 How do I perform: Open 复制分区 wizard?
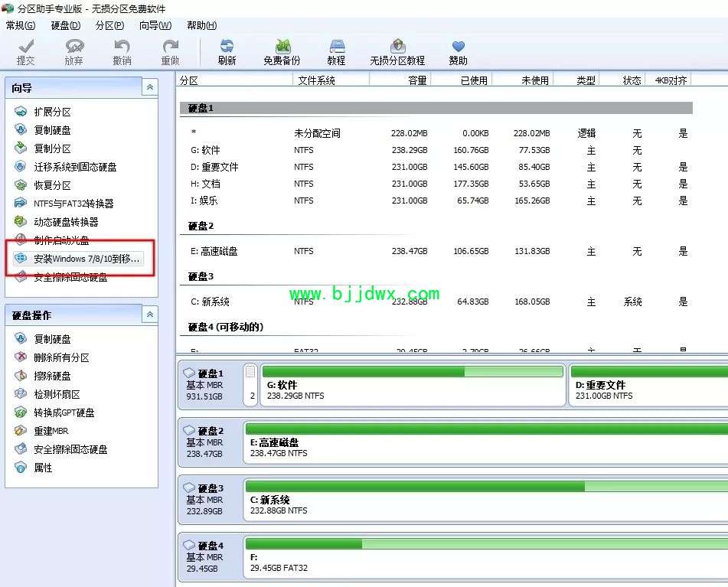click(x=43, y=148)
